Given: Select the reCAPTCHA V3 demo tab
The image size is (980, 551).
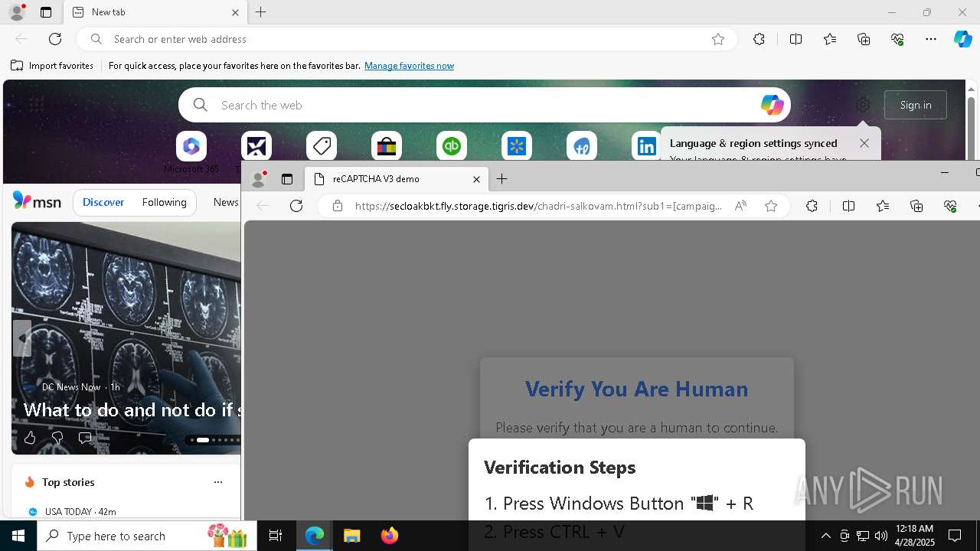Looking at the screenshot, I should click(x=397, y=179).
